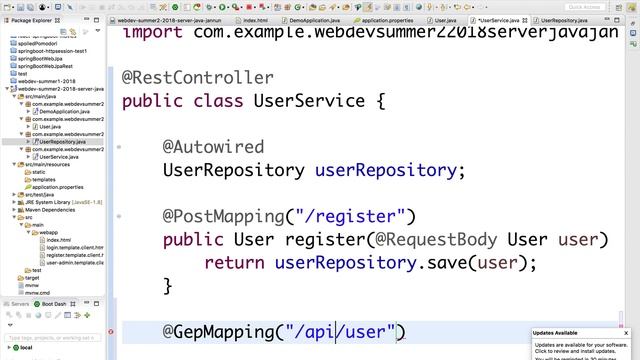Expand the Maven Dependencies node
This screenshot has height=360, width=640.
pyautogui.click(x=14, y=210)
